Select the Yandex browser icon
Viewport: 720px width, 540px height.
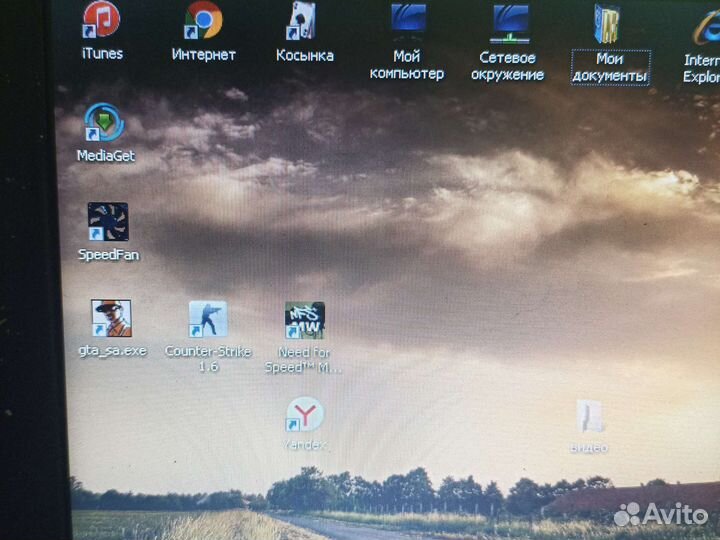(x=305, y=414)
